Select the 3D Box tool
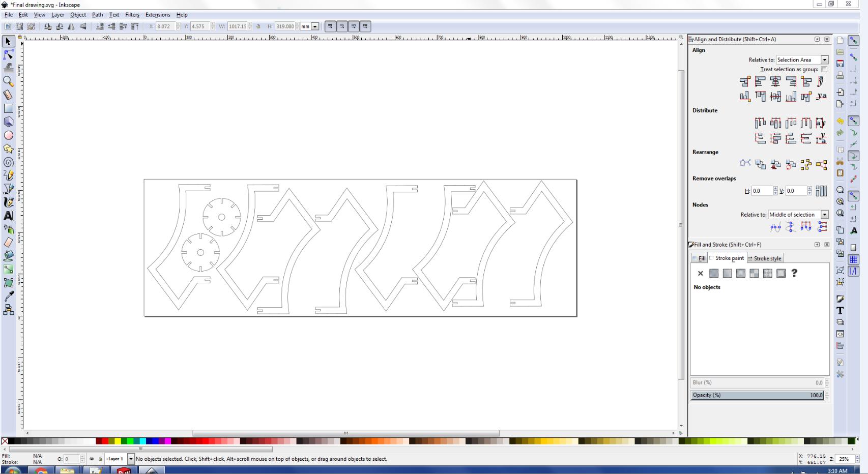The image size is (868, 474). pos(8,122)
